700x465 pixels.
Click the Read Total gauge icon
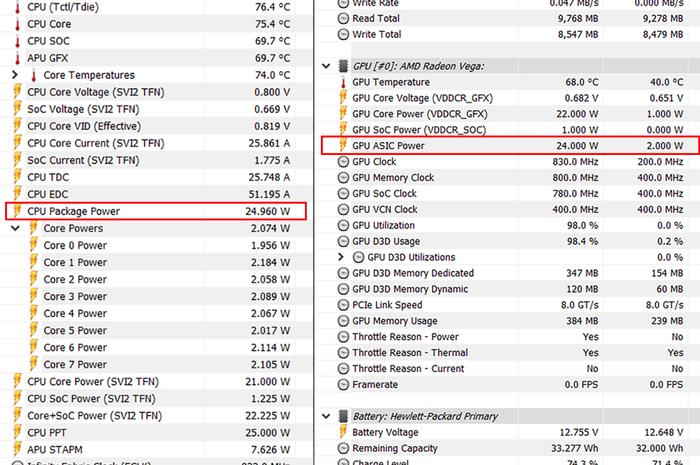343,18
